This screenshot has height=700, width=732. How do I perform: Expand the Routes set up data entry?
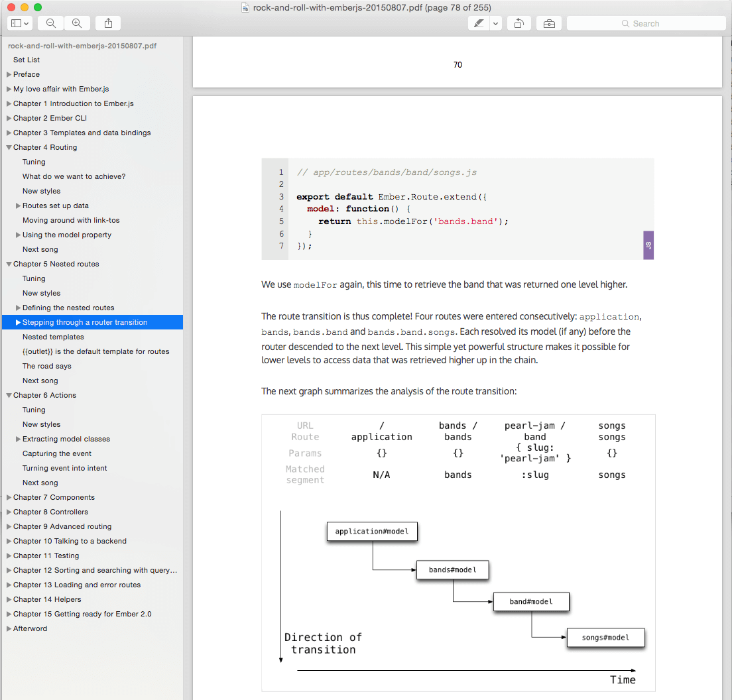(x=17, y=205)
